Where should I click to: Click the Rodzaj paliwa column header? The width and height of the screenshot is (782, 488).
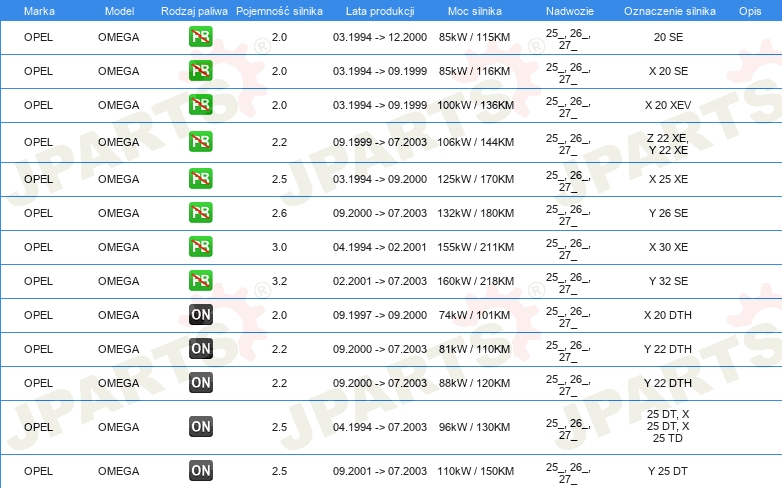point(194,11)
